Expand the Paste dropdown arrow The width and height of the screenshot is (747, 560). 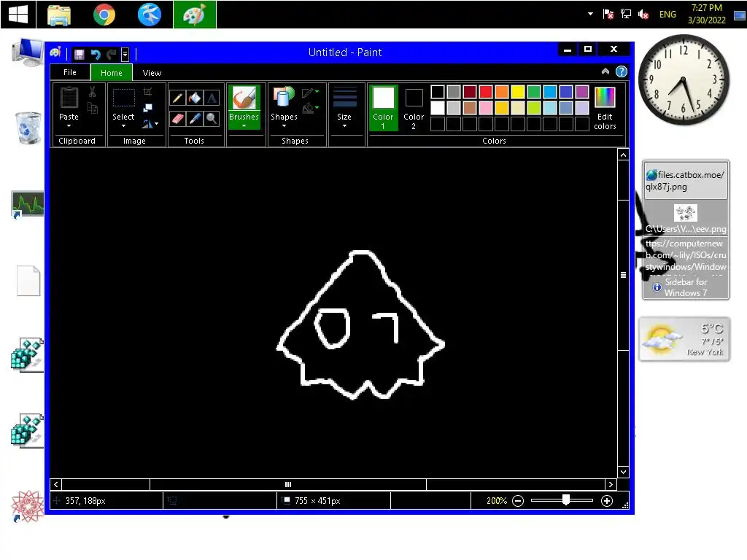tap(69, 125)
